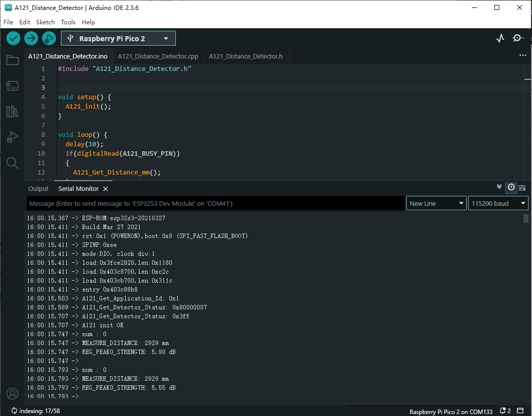532x416 pixels.
Task: Click the Verify sketch checkmark button
Action: [x=13, y=38]
